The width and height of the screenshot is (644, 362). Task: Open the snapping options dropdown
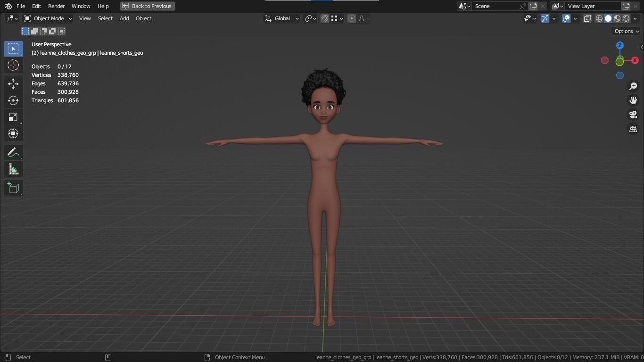point(337,18)
